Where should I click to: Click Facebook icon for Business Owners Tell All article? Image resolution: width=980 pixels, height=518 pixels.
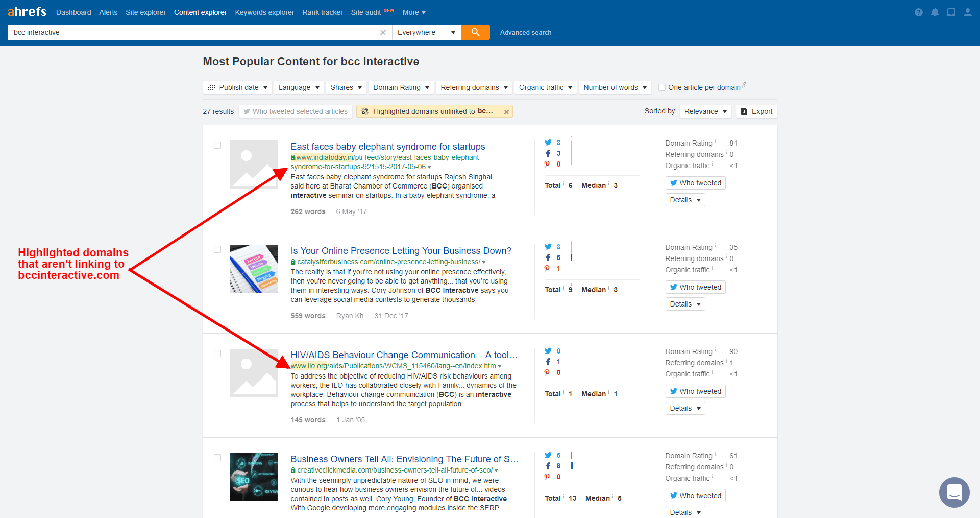(548, 466)
